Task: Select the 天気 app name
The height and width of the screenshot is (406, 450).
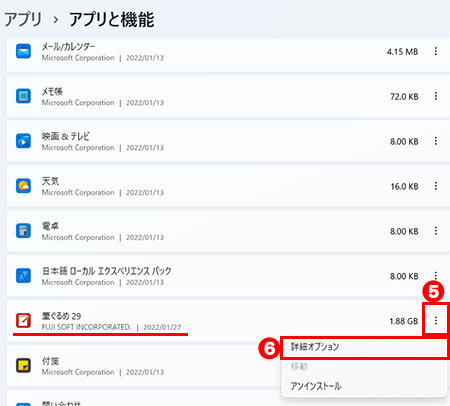Action: [50, 181]
